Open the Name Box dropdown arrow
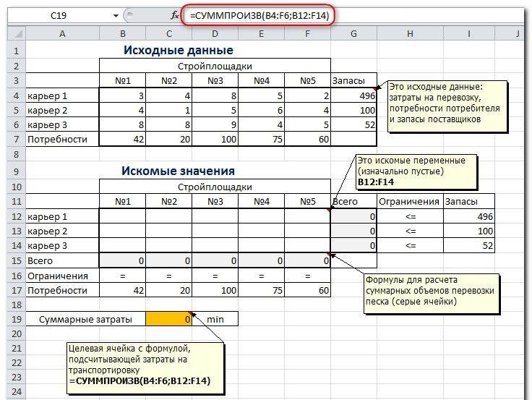The image size is (532, 400). tap(116, 16)
